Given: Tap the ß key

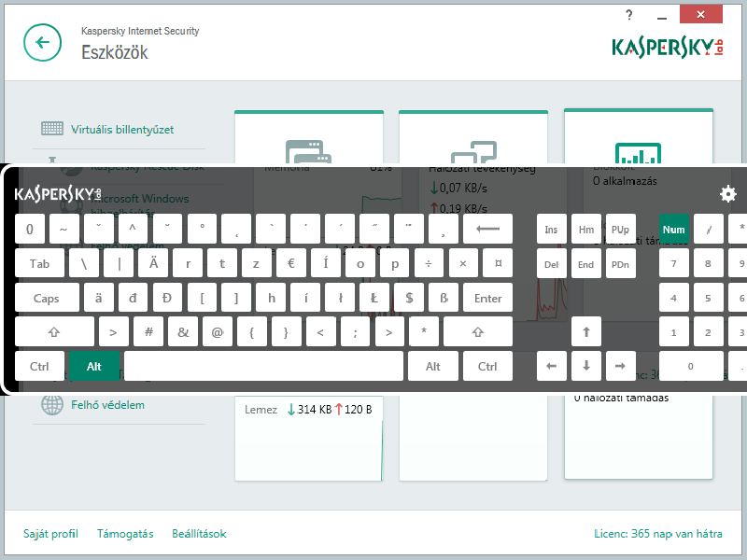Looking at the screenshot, I should click(x=443, y=298).
